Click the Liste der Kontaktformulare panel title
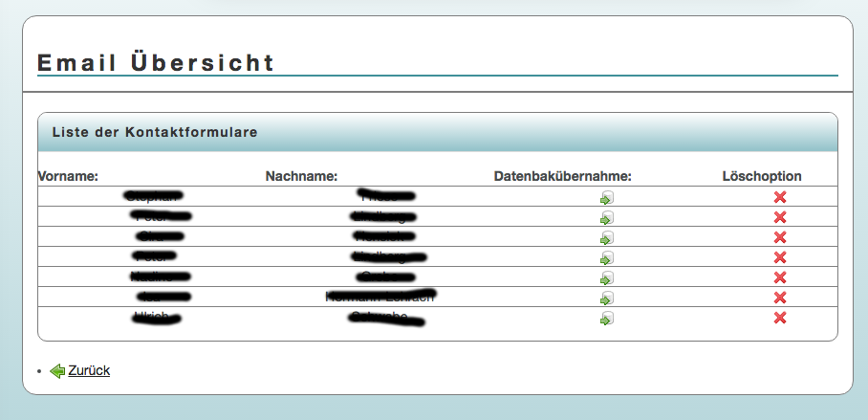The height and width of the screenshot is (420, 868). [x=154, y=132]
